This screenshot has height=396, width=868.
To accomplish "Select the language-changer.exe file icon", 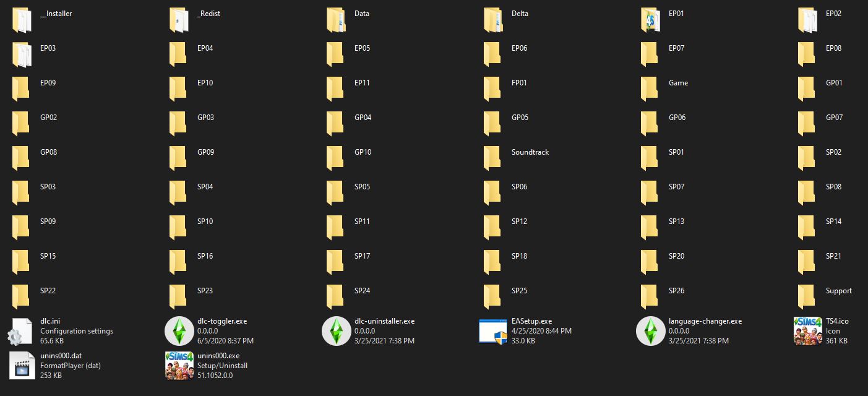I will 650,331.
